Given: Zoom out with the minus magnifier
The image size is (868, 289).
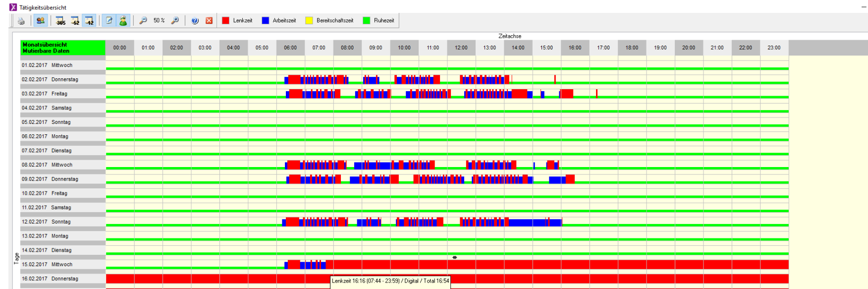Looking at the screenshot, I should [x=143, y=21].
